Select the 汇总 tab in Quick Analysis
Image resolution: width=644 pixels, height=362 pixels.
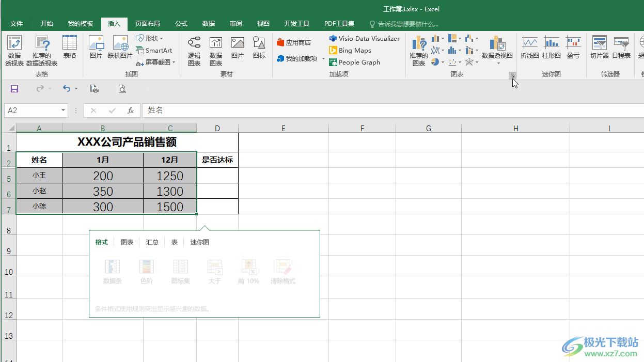pyautogui.click(x=152, y=242)
